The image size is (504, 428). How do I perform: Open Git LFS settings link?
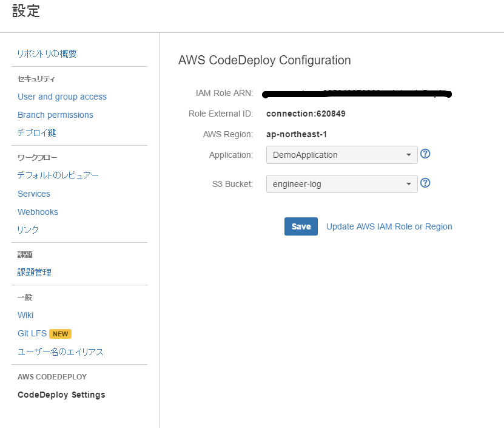click(x=32, y=333)
